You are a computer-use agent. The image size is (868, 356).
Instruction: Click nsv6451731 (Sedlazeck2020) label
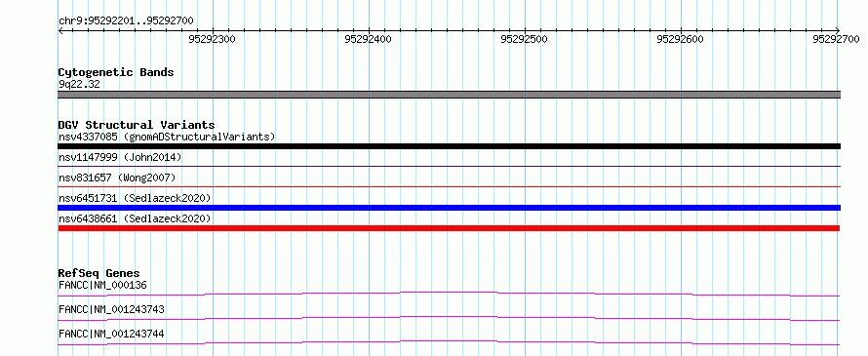[135, 198]
